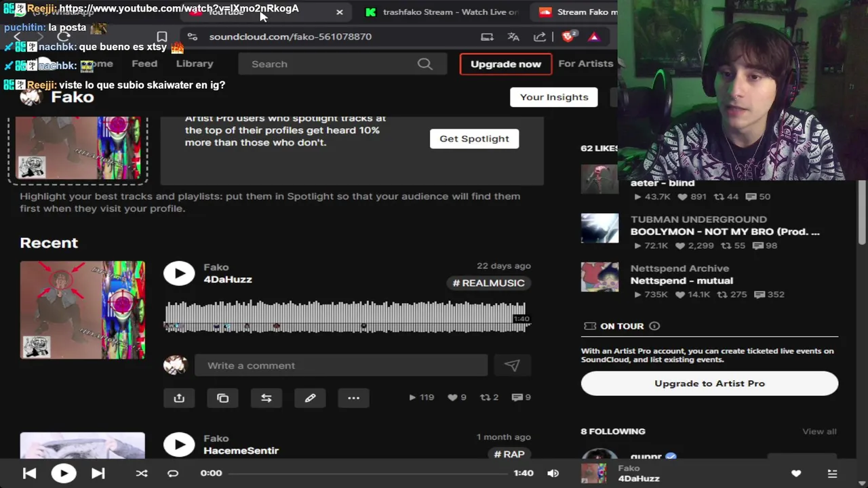Click 4DaHuzz title in player bar

pyautogui.click(x=639, y=479)
